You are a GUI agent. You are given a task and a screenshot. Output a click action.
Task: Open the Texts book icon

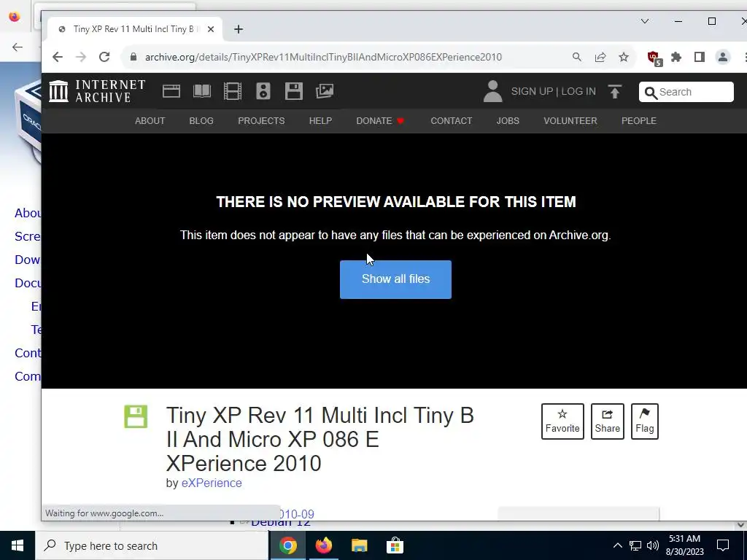[x=202, y=91]
